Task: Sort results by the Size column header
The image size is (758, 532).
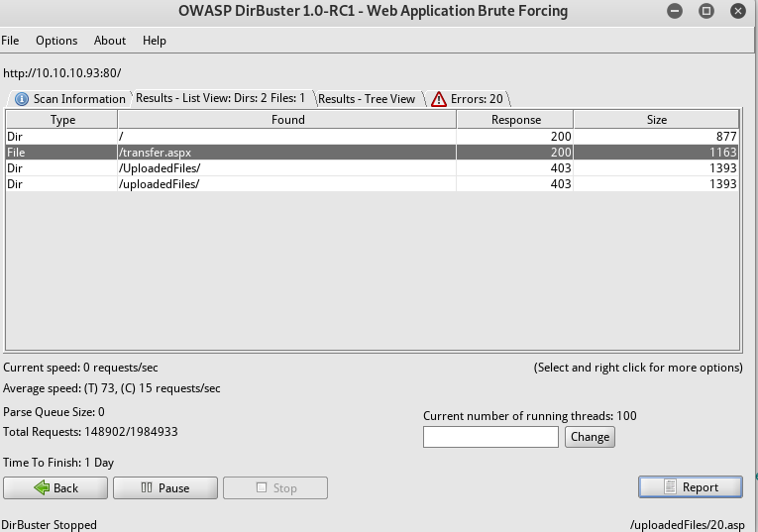Action: point(656,120)
